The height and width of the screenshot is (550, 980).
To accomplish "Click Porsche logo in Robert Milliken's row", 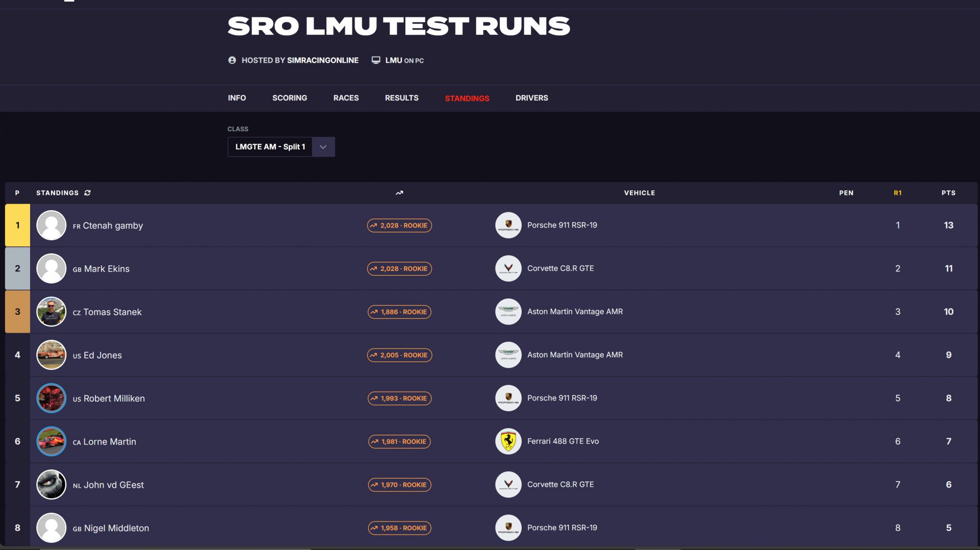I will pyautogui.click(x=508, y=398).
